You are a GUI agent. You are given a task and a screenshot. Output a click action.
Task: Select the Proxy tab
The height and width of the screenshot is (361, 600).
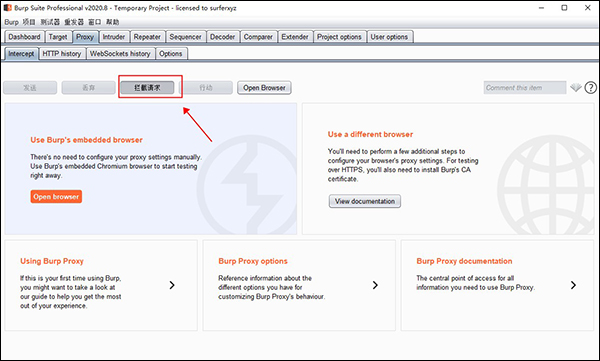[85, 37]
